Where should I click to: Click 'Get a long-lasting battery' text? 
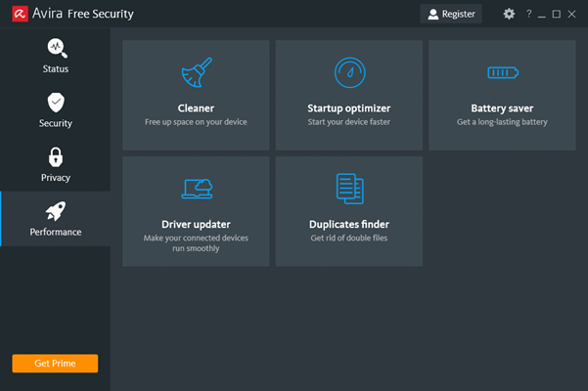click(x=502, y=122)
